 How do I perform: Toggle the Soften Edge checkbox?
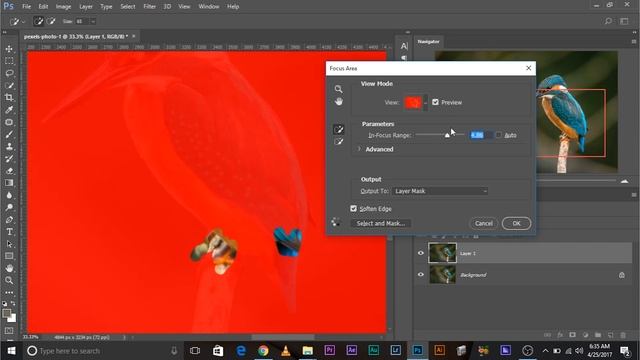(353, 209)
